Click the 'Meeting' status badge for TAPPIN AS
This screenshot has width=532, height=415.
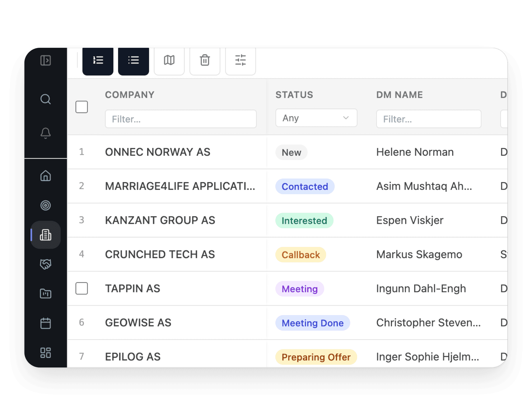pyautogui.click(x=299, y=289)
